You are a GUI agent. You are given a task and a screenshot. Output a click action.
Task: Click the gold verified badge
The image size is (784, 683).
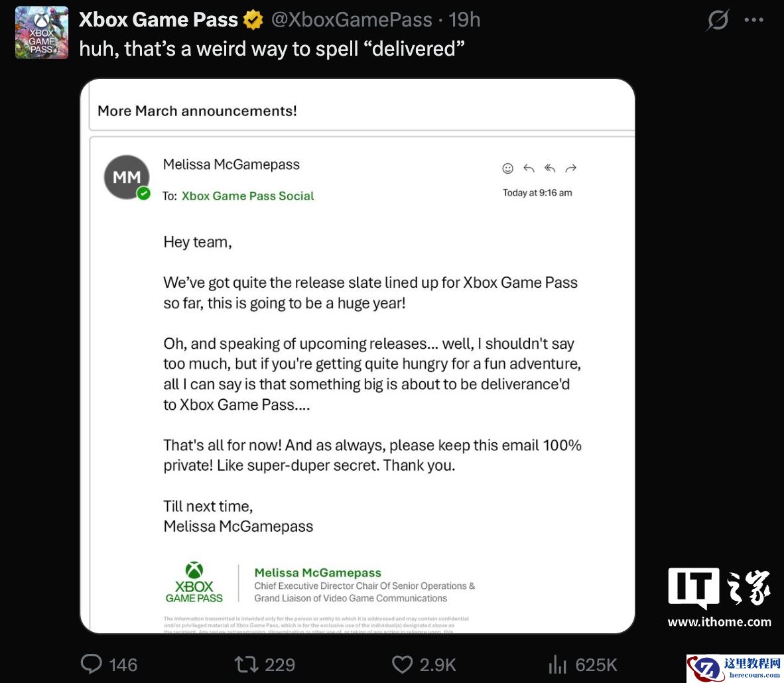(x=253, y=21)
